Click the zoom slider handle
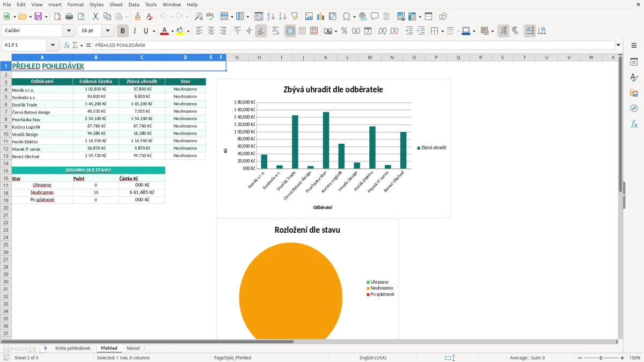 tap(601, 358)
